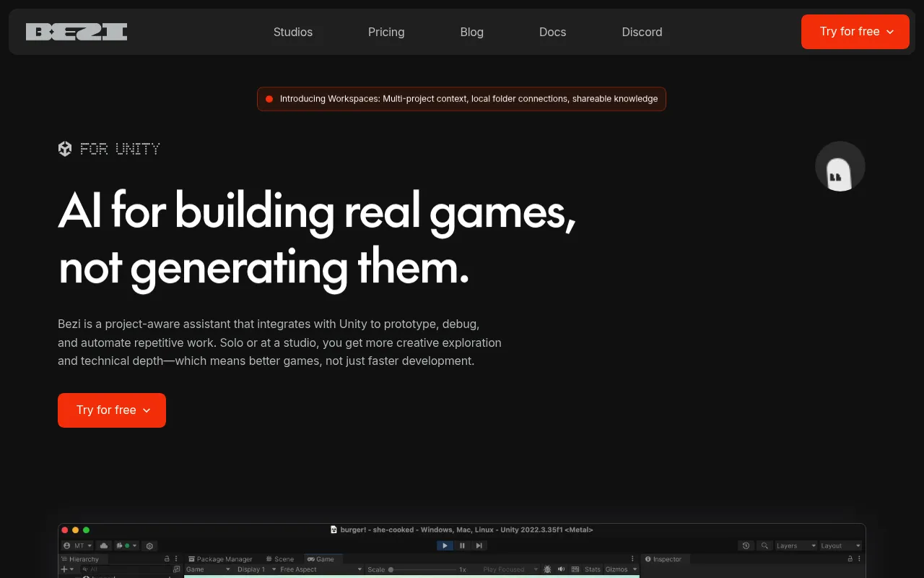This screenshot has width=924, height=578.
Task: Open the Layout dropdown in Unity
Action: 841,545
